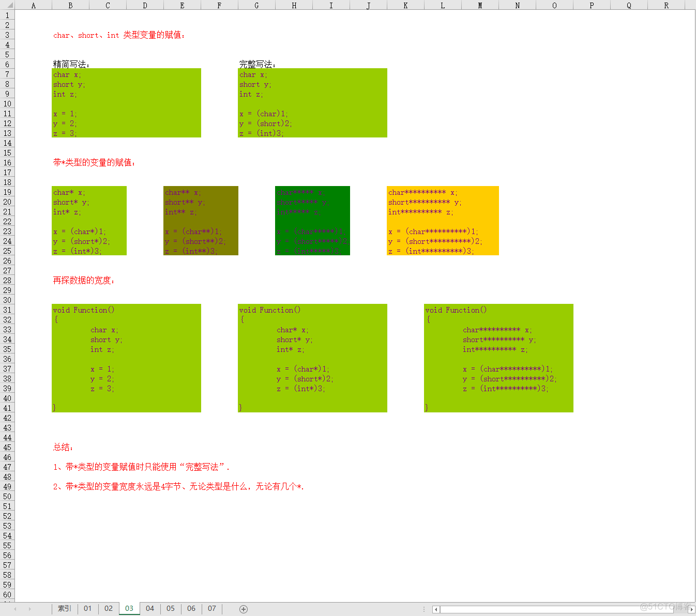Click 'z = (int)3;' cell under 完整写法
This screenshot has width=696, height=616.
(262, 133)
